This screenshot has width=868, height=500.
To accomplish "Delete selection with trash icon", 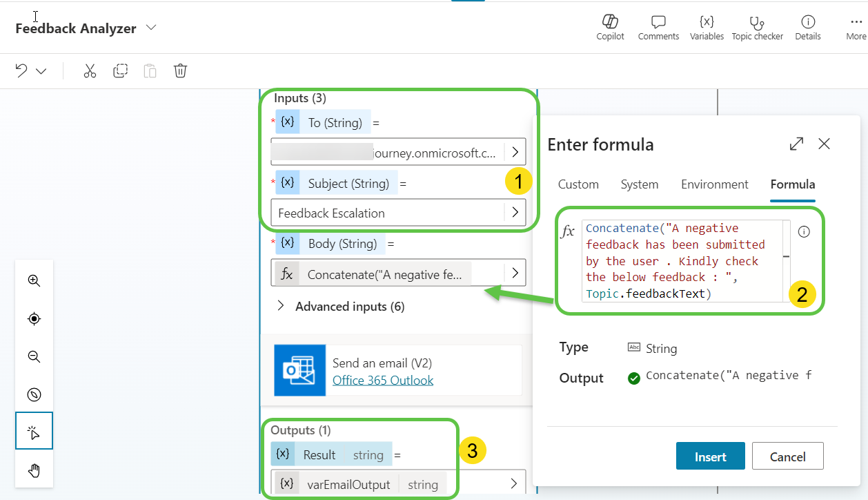I will click(180, 71).
